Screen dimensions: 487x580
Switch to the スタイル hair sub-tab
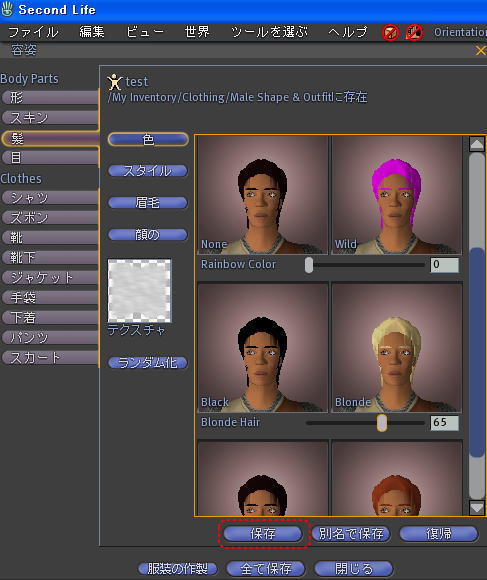click(x=148, y=171)
